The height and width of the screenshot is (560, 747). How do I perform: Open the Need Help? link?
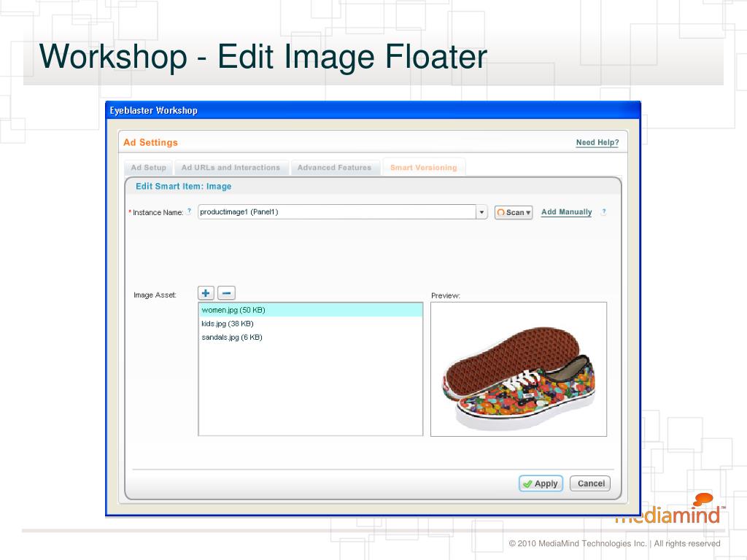[x=597, y=142]
